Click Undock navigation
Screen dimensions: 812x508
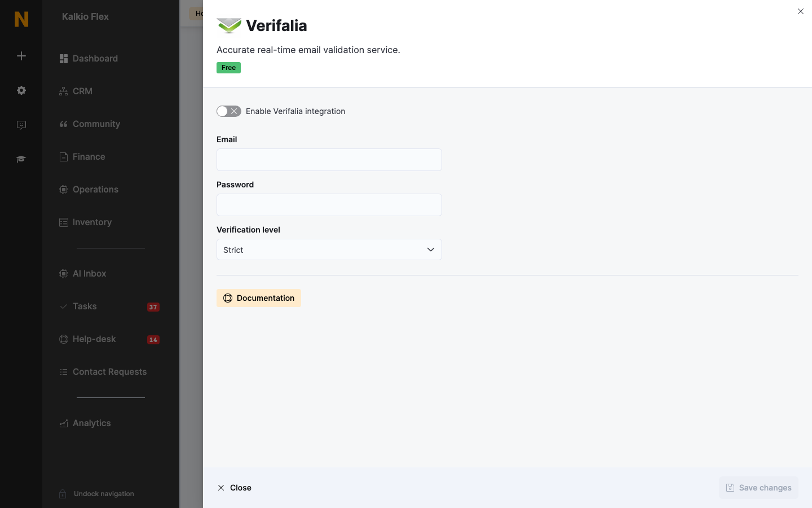tap(104, 494)
